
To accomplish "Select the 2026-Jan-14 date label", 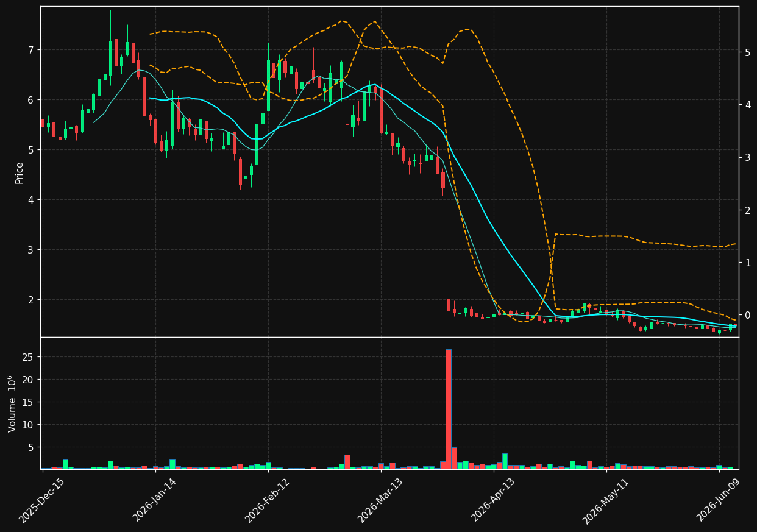I will [x=154, y=500].
